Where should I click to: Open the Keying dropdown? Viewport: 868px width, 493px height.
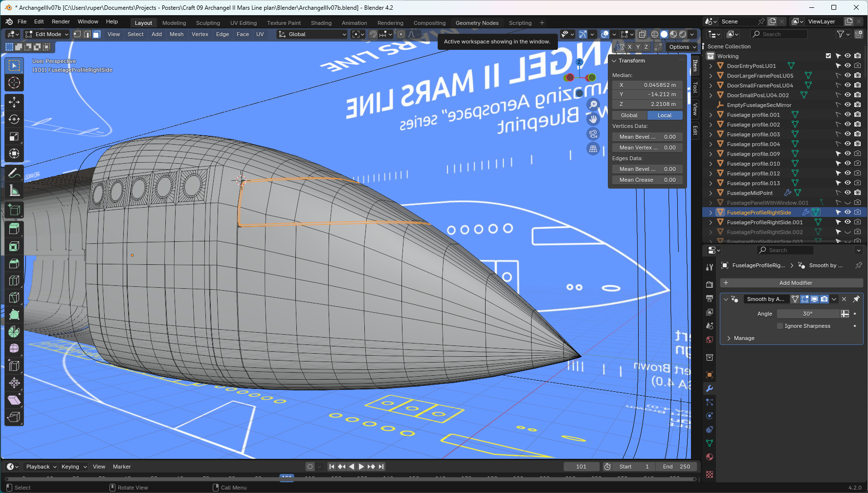74,467
